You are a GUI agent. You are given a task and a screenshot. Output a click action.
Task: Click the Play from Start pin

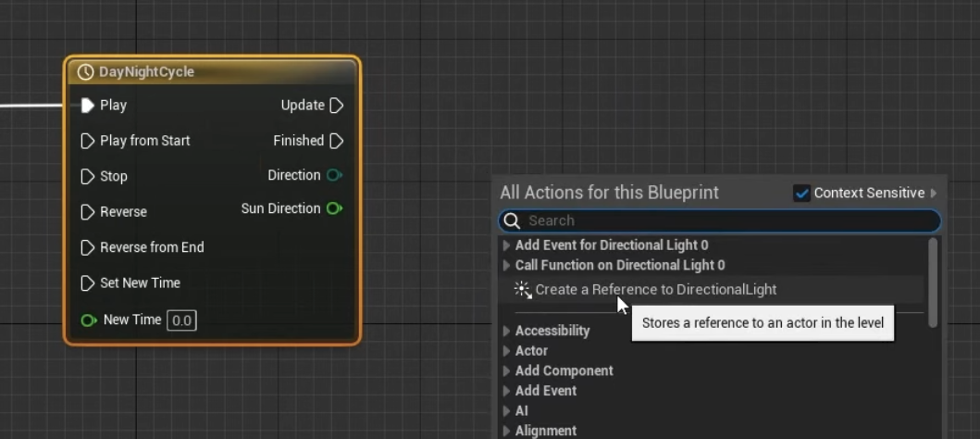[88, 141]
